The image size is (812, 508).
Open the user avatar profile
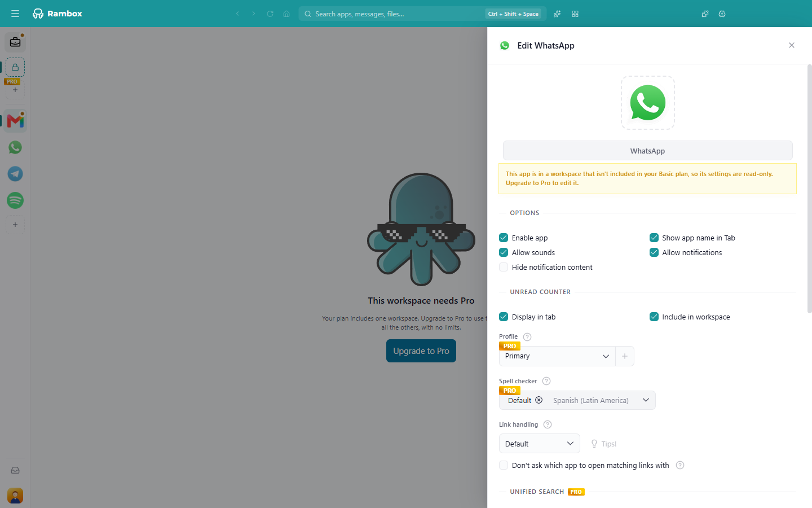coord(15,496)
